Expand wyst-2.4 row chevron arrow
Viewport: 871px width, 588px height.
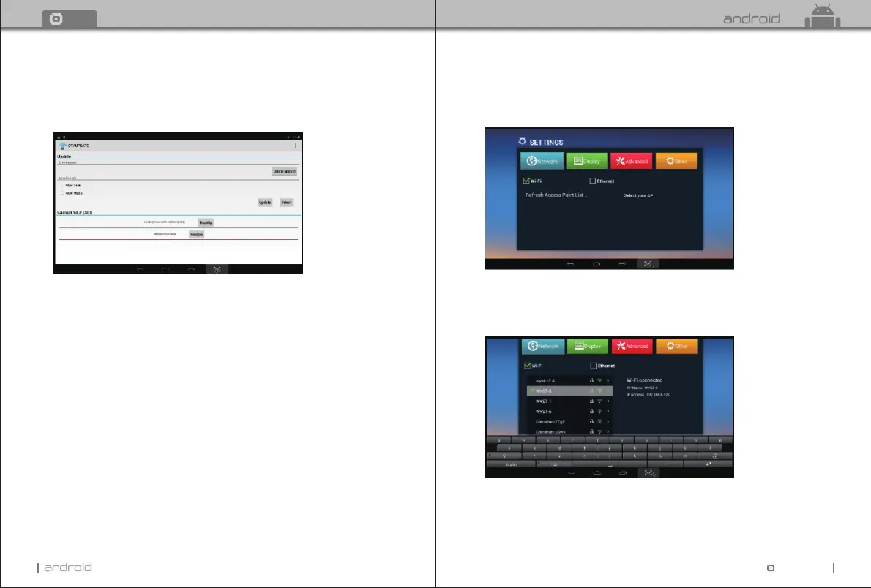(608, 381)
